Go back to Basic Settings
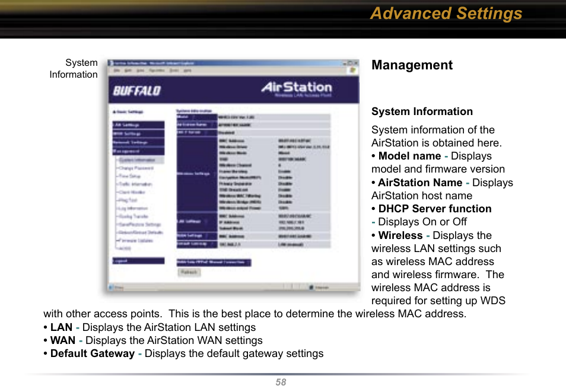The height and width of the screenshot is (392, 566). [x=128, y=112]
